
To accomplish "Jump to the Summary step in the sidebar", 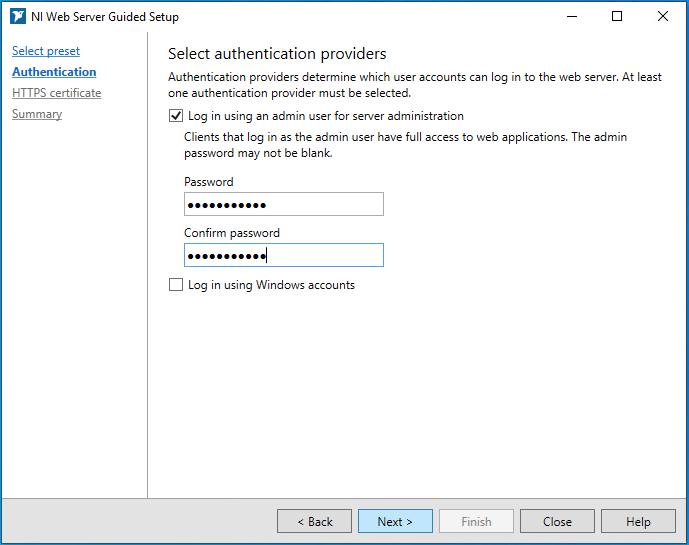I will pyautogui.click(x=37, y=114).
